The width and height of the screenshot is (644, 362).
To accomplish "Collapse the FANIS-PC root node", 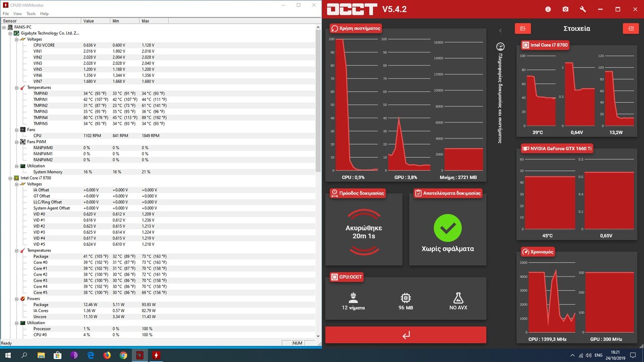I will (x=4, y=27).
